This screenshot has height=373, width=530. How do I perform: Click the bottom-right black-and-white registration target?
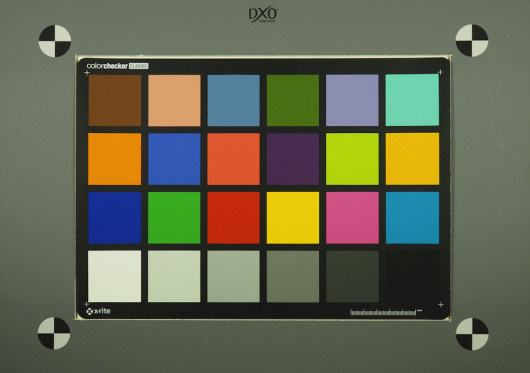(x=472, y=334)
